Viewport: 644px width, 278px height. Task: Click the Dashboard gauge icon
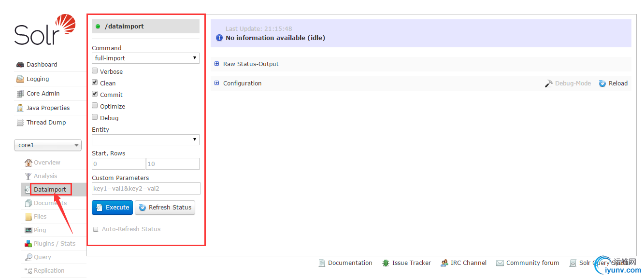20,65
